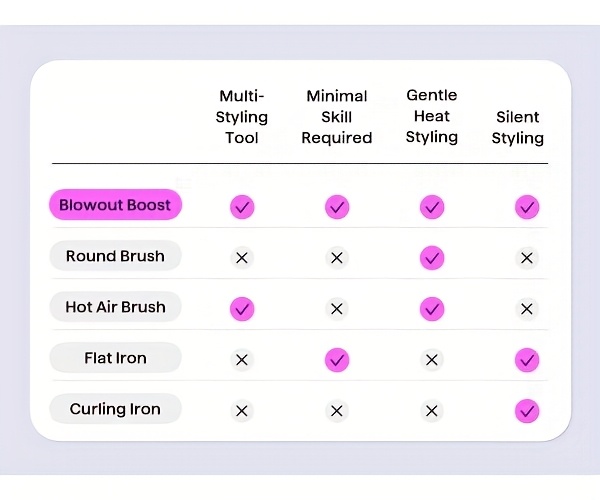This screenshot has width=600, height=500.
Task: Click Blowout Boost Multi-Styling Tool checkmark
Action: pyautogui.click(x=242, y=207)
